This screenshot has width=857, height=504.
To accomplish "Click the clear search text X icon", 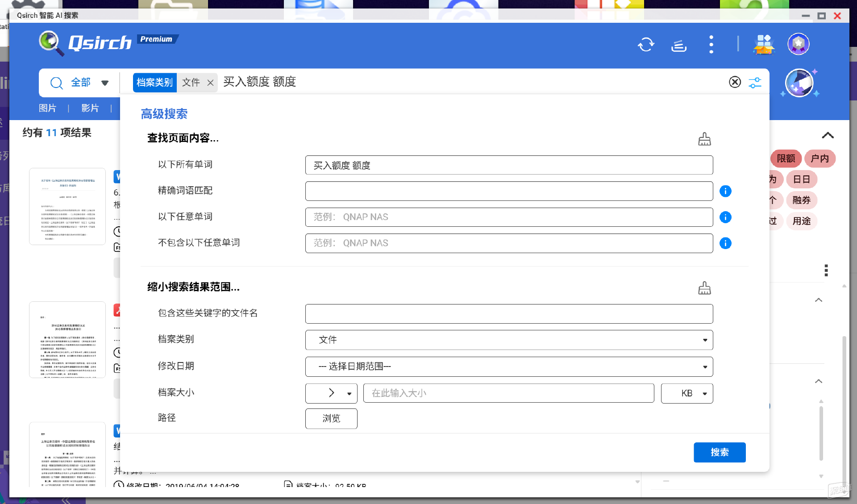I will 735,82.
